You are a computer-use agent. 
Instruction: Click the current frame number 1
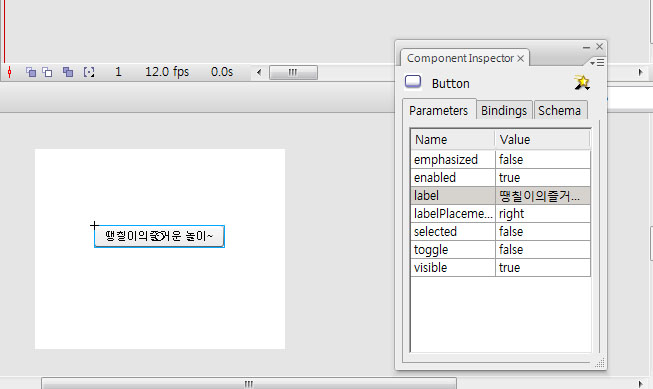click(x=118, y=72)
